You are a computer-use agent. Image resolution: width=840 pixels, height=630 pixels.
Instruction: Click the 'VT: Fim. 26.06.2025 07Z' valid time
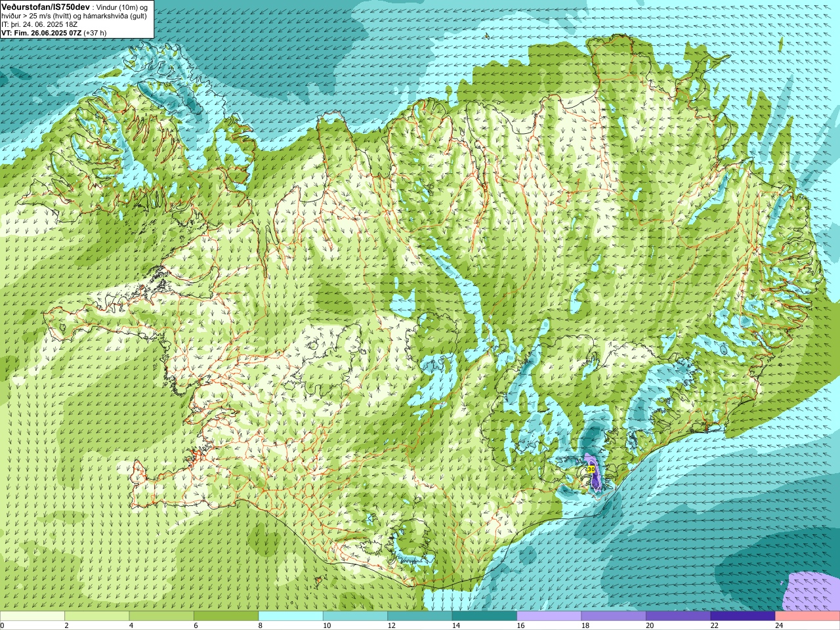41,33
